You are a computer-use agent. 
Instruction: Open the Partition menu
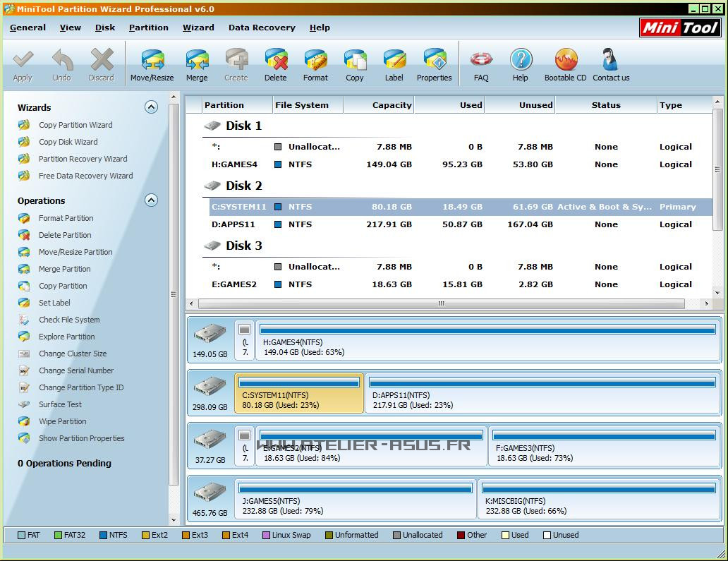[x=148, y=28]
